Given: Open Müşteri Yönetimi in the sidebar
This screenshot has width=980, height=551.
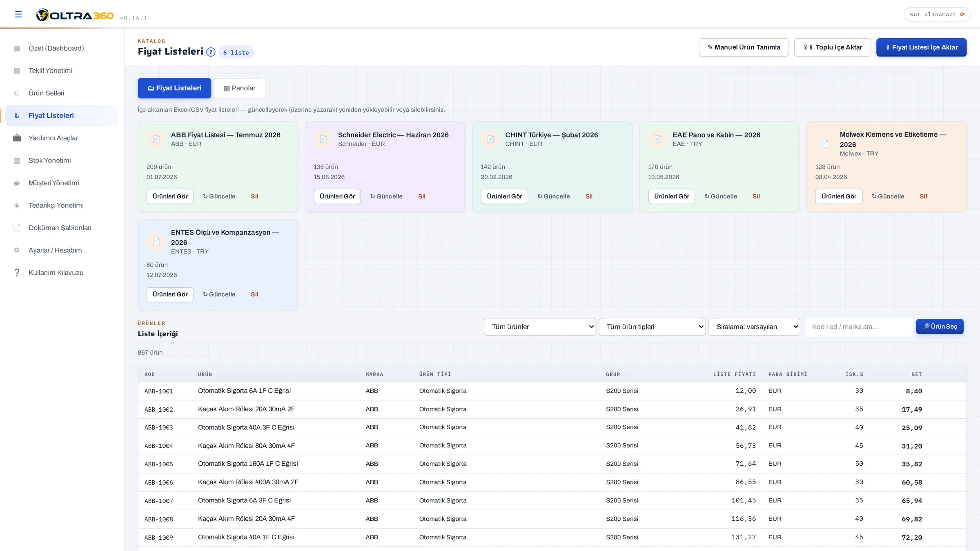Looking at the screenshot, I should (62, 183).
